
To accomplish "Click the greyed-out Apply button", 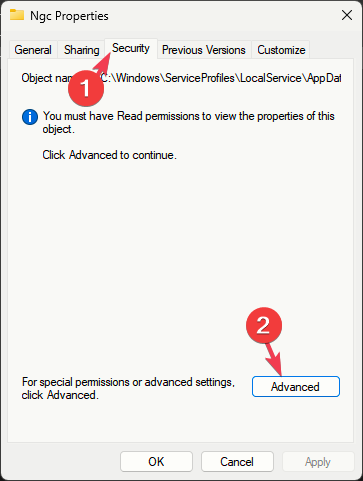I will point(318,462).
